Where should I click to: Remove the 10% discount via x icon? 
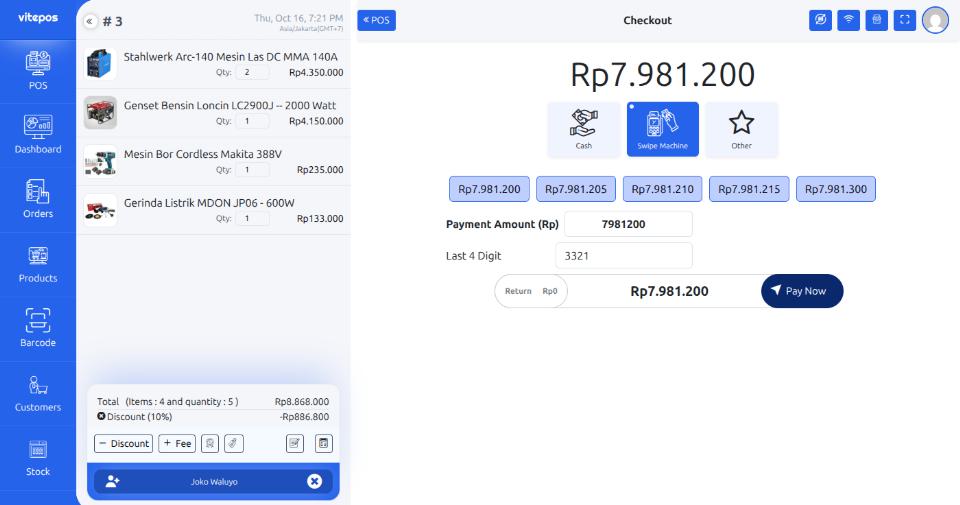click(101, 416)
